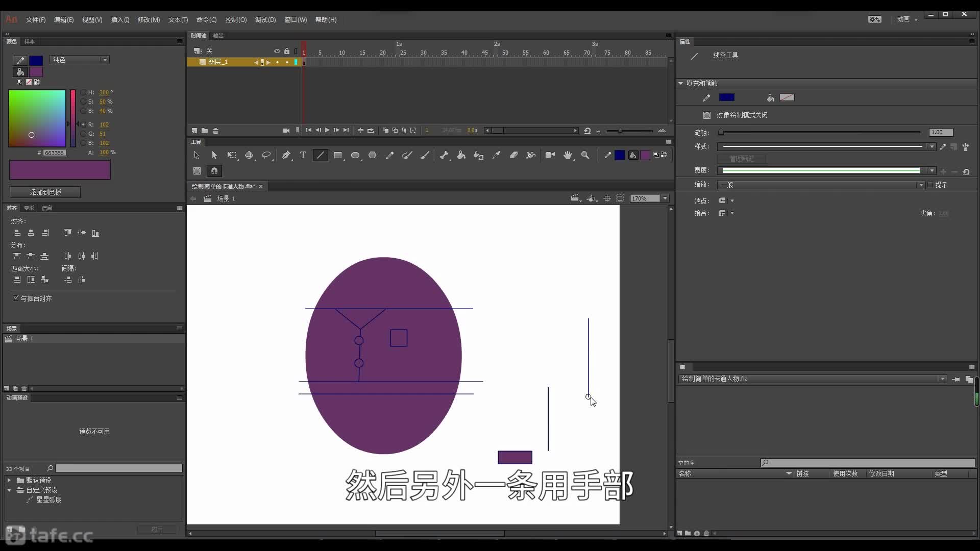Open the 缩放 一般 scale dropdown
Image resolution: width=980 pixels, height=551 pixels.
821,185
